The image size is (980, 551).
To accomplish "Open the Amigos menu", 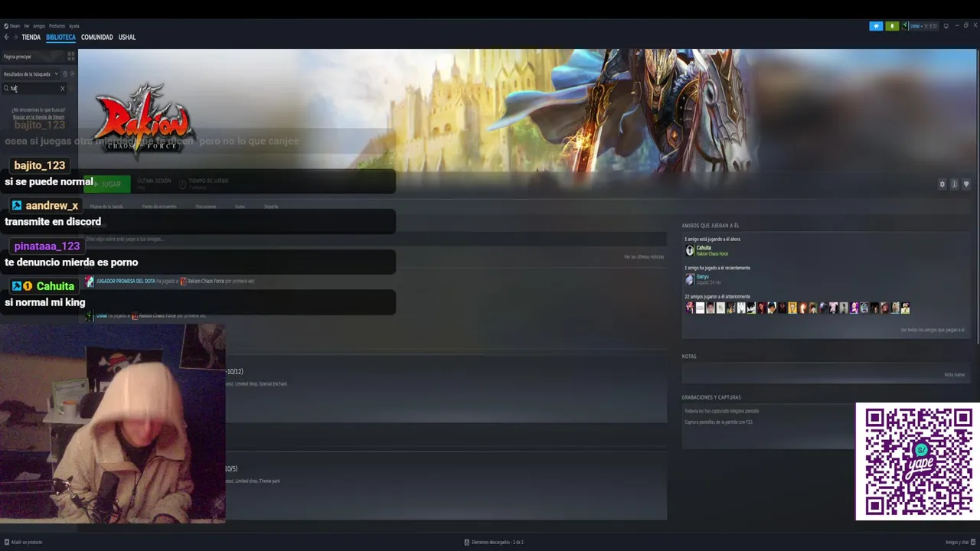I will point(39,26).
